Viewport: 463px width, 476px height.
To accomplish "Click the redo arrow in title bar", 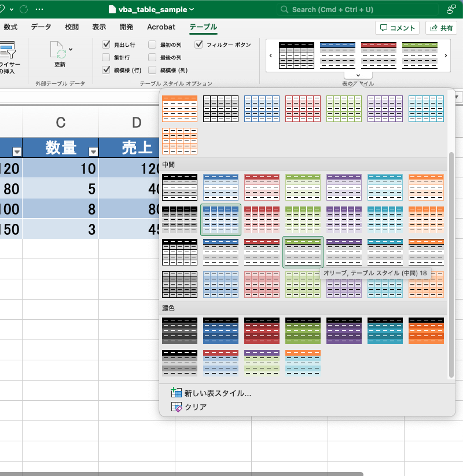I will pos(24,10).
